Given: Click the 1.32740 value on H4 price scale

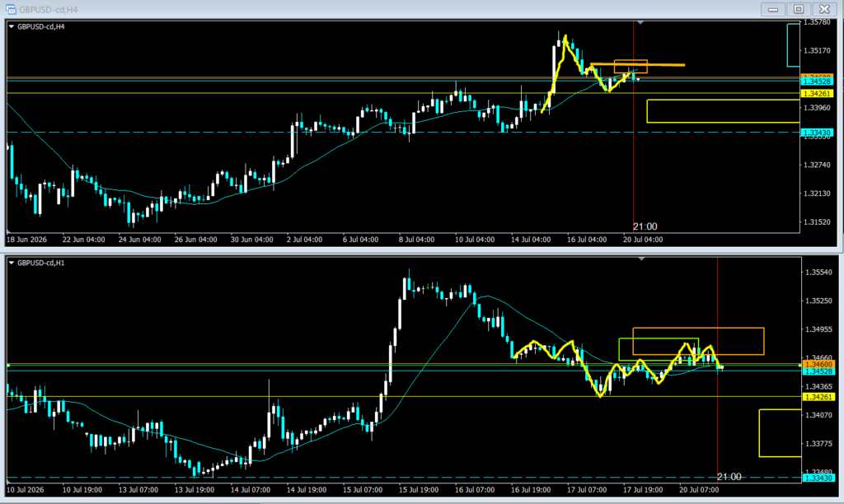Looking at the screenshot, I should tap(817, 165).
